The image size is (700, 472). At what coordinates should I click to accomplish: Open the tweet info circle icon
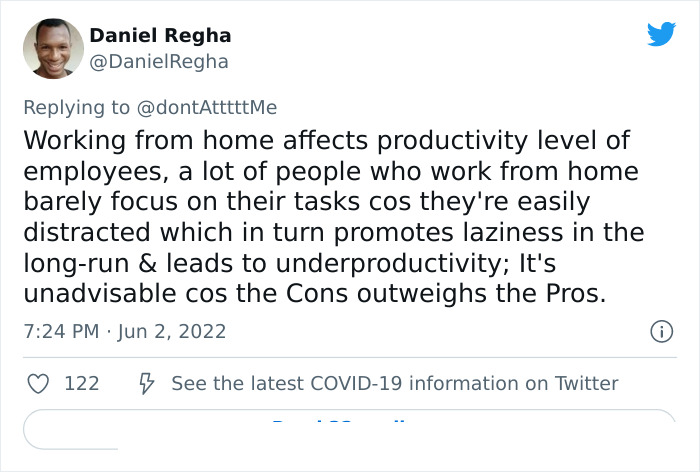point(660,331)
